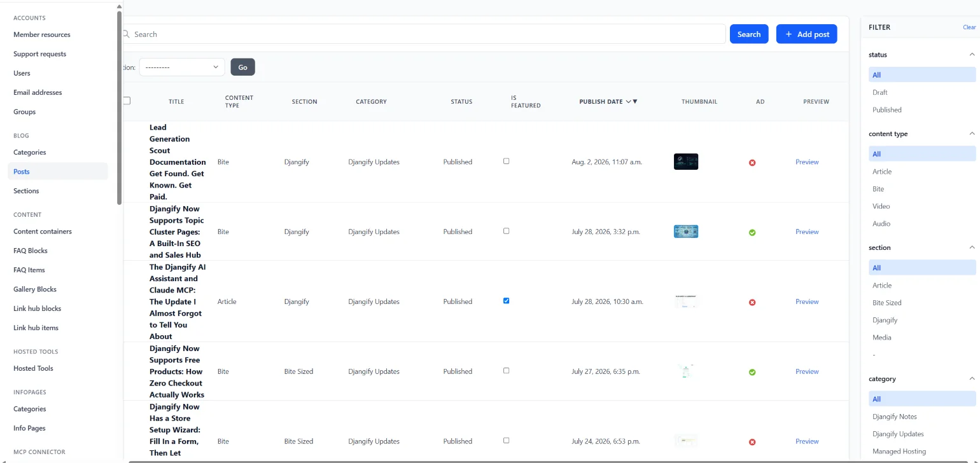The image size is (980, 463).
Task: Preview the Free Products post
Action: pyautogui.click(x=807, y=371)
